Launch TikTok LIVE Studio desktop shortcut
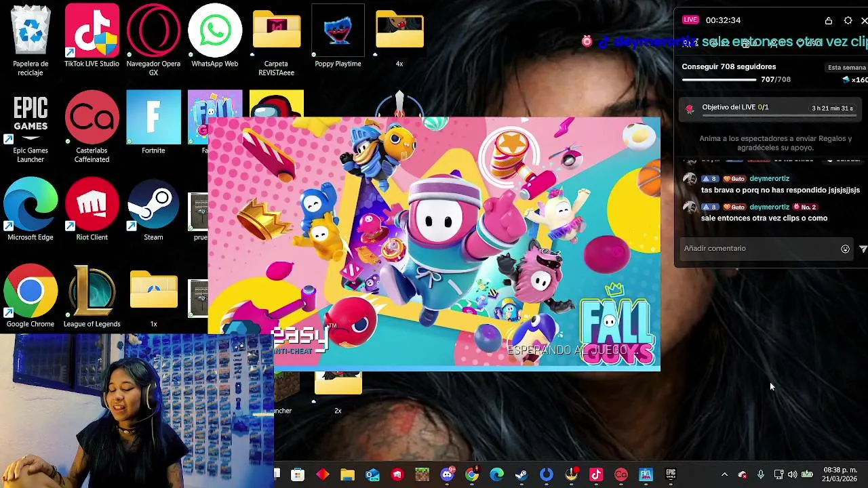The width and height of the screenshot is (868, 488). pyautogui.click(x=92, y=35)
